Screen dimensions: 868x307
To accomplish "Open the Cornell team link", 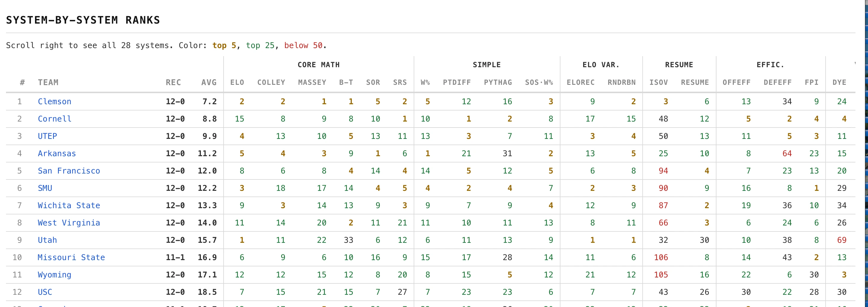I will (54, 119).
